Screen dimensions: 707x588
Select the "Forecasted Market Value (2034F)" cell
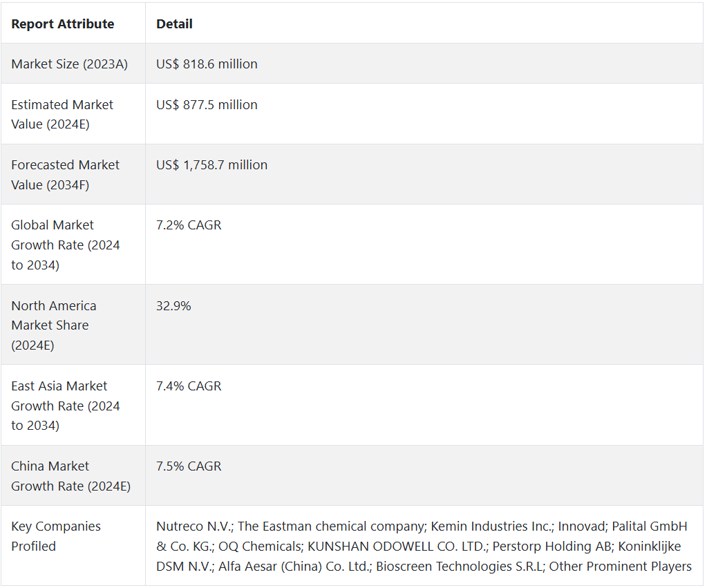65,175
